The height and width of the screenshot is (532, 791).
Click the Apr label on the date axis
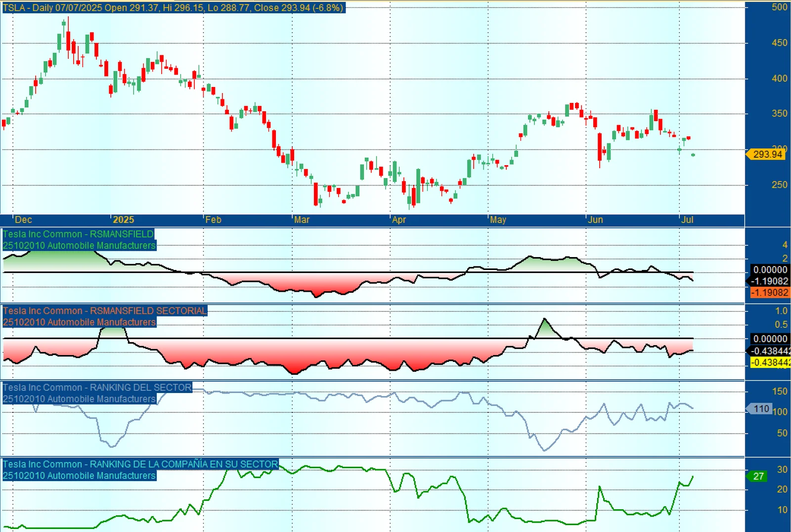click(399, 220)
